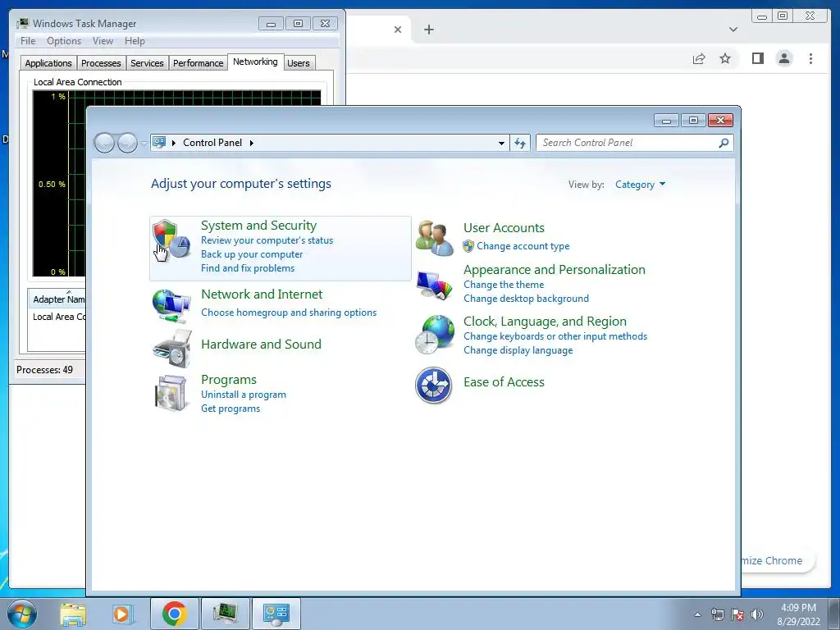Screen dimensions: 840x630
Task: Switch to Chrome on the taskbar
Action: point(174,614)
